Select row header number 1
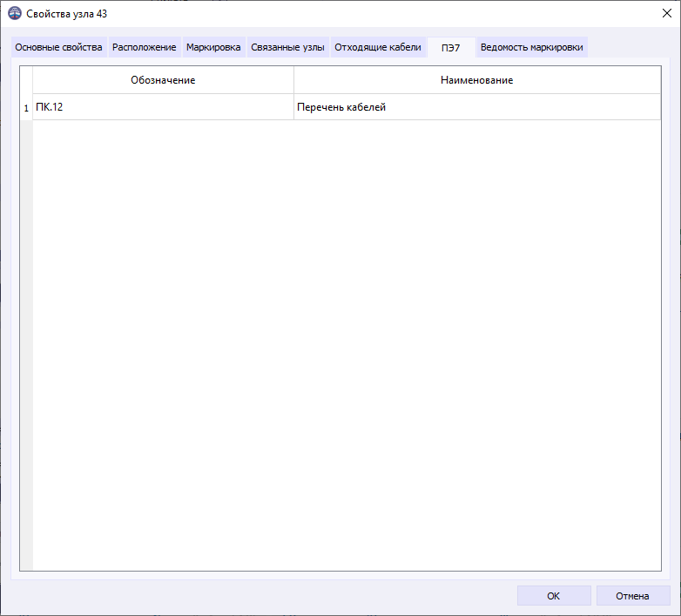The image size is (681, 616). tap(26, 108)
